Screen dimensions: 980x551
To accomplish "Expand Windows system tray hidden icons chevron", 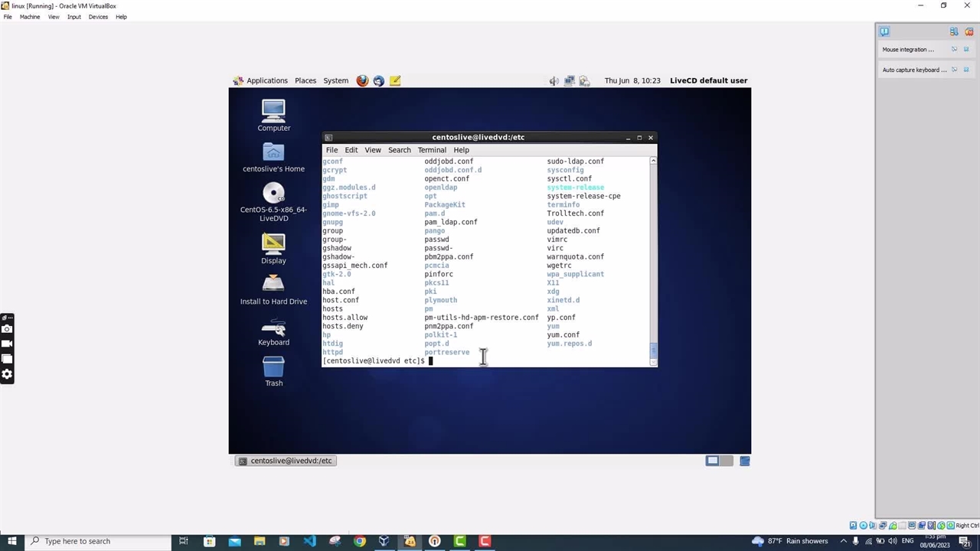I will pos(844,541).
